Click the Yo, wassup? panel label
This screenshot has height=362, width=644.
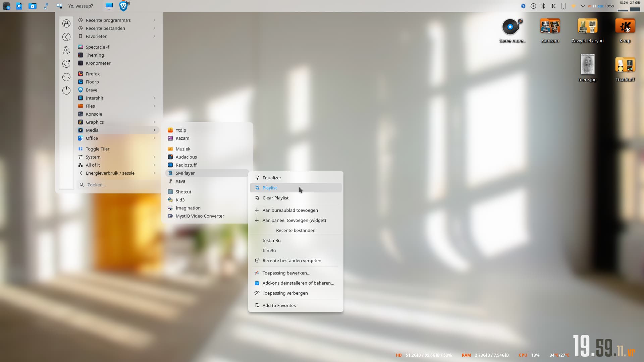[80, 6]
